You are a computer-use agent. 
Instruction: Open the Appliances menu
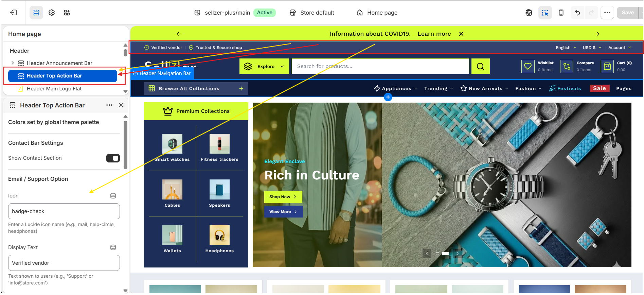click(x=395, y=88)
